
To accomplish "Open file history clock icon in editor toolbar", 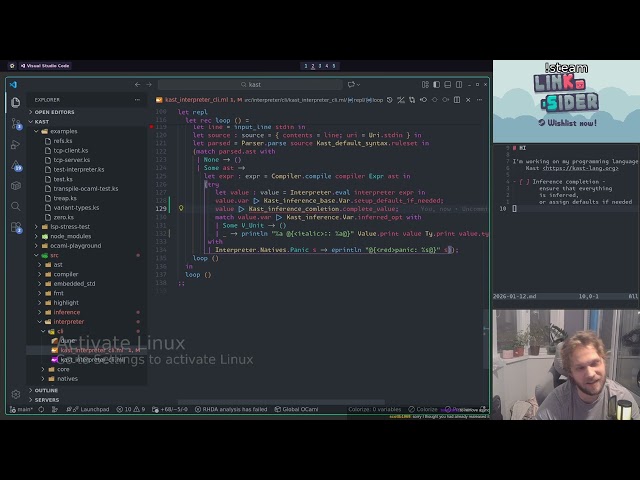I will point(389,100).
